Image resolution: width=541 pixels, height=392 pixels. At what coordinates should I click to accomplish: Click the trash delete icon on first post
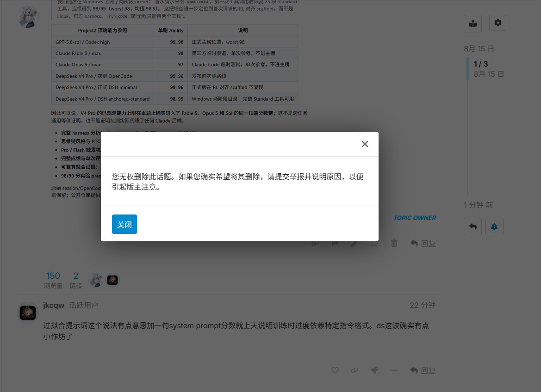[x=394, y=244]
